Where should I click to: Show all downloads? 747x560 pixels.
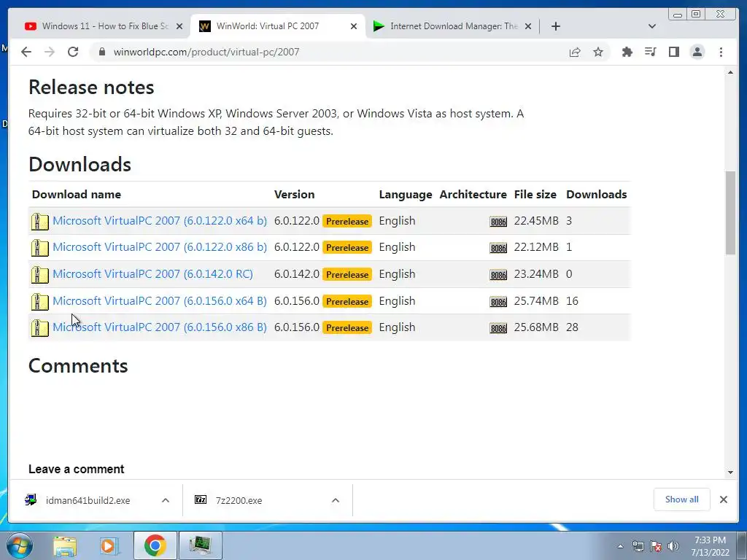[x=682, y=499]
